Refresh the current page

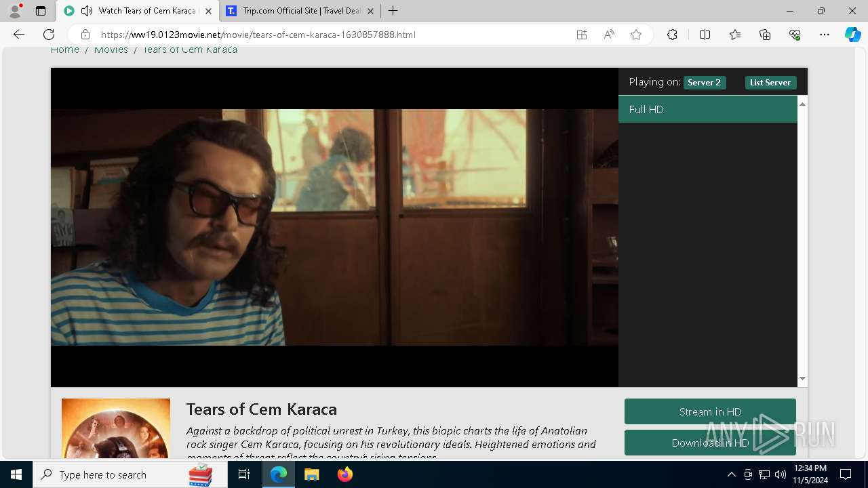click(x=49, y=35)
